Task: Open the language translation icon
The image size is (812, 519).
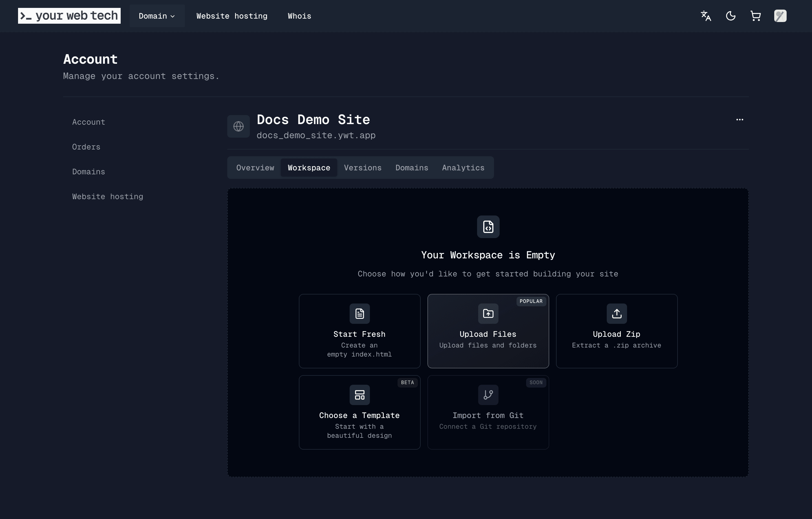Action: [x=706, y=16]
